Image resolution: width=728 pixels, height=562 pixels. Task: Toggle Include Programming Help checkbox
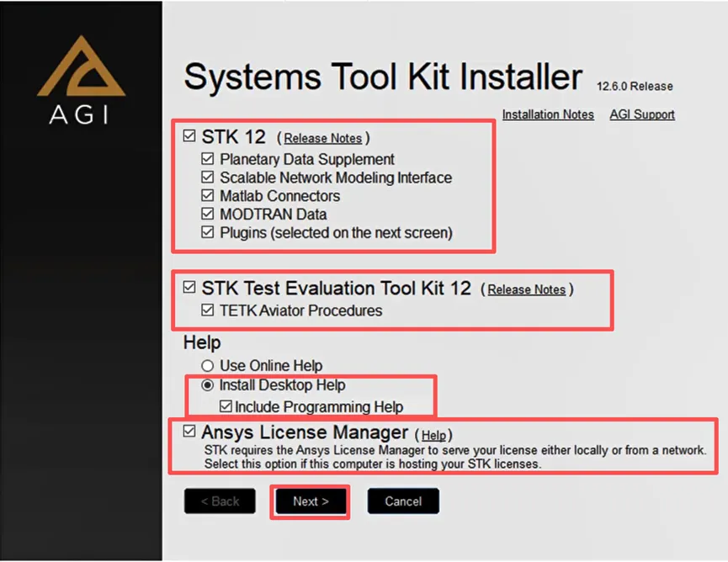[x=226, y=406]
